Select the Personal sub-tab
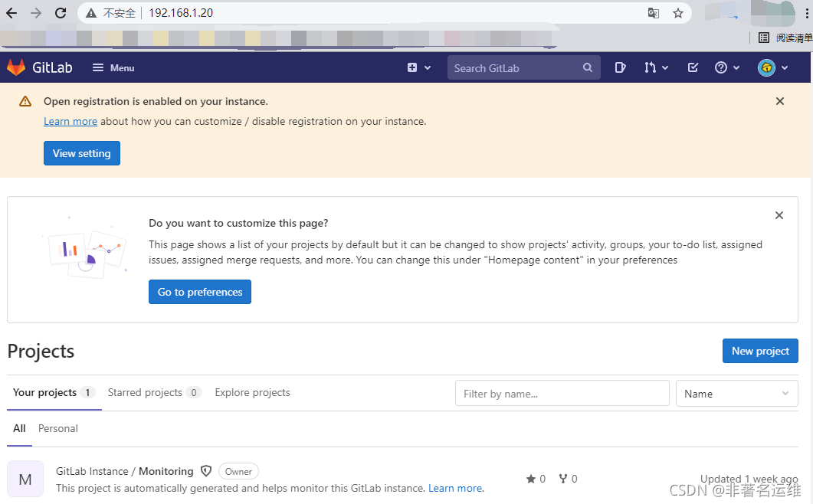 (58, 428)
